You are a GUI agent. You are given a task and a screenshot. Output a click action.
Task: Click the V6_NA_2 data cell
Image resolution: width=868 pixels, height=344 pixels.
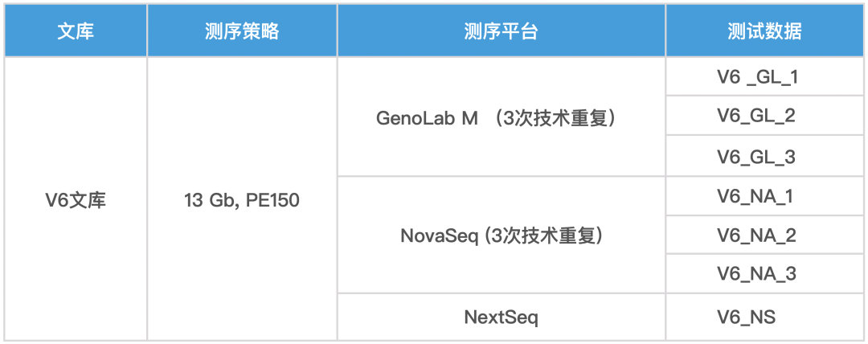(x=756, y=235)
